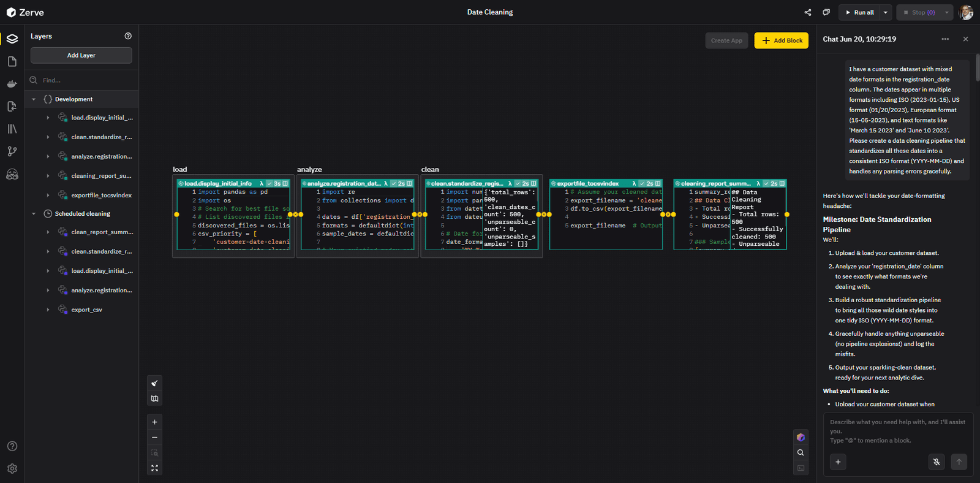Open the Files icon in left sidebar
The height and width of the screenshot is (483, 980).
coord(12,61)
